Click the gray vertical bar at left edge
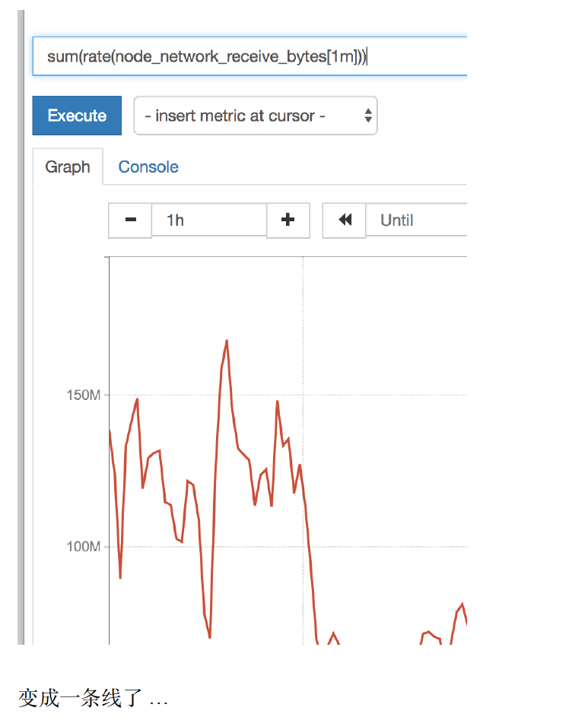Screen dimensions: 588x717 (21, 327)
